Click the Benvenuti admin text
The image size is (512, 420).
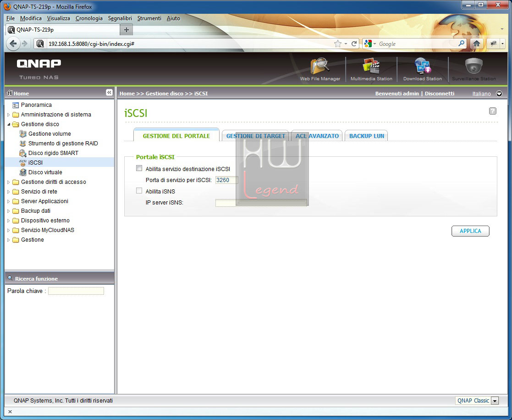click(x=397, y=94)
